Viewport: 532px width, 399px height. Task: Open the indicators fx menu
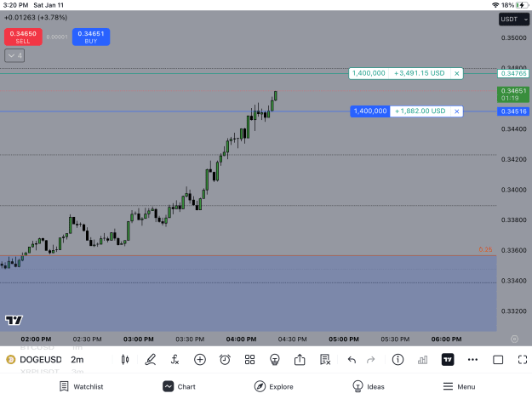(174, 360)
